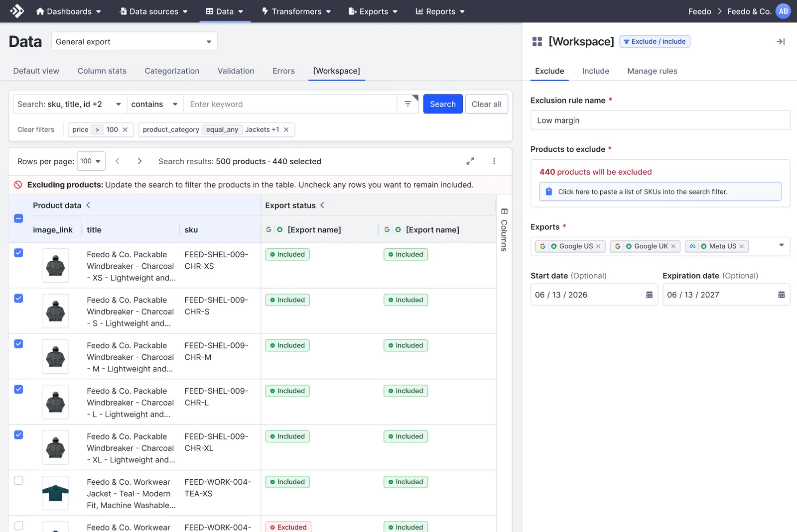Switch to the Include tab
The image size is (797, 532).
point(595,71)
